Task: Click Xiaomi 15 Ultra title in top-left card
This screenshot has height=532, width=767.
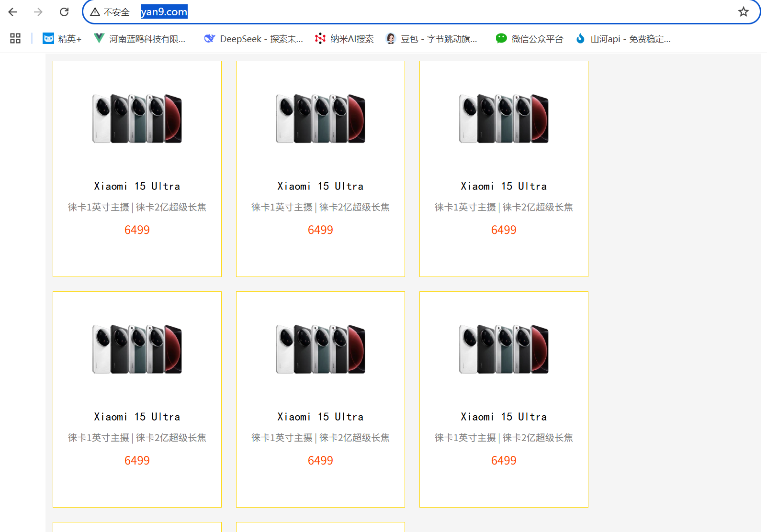Action: tap(137, 186)
